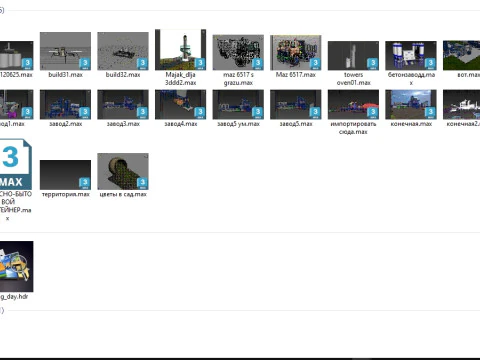Image resolution: width=480 pixels, height=360 pixels.
Task: Select the территория.max dark thumbnail
Action: (65, 175)
